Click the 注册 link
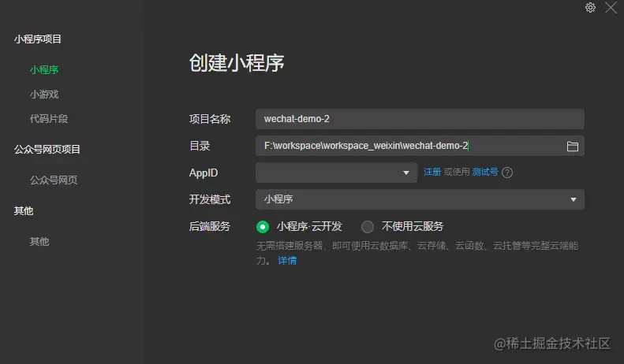 [432, 172]
